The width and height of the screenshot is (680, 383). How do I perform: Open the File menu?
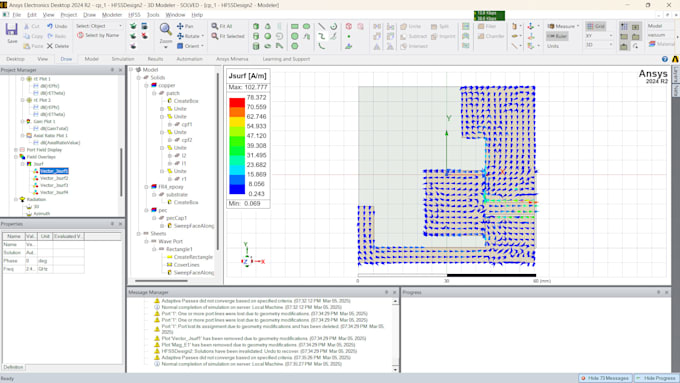coord(16,15)
